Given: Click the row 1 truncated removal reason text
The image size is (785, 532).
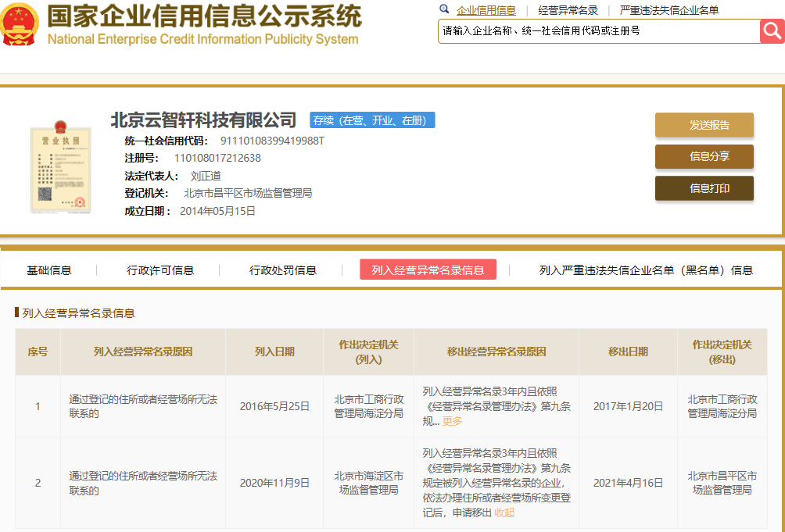Looking at the screenshot, I should coord(496,406).
